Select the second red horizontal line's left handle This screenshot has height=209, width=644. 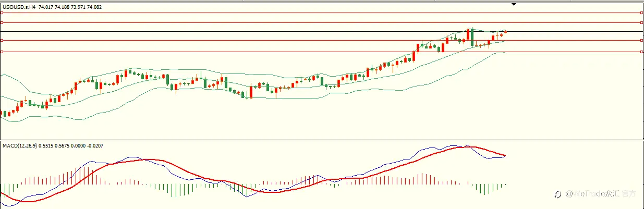[x=2, y=22]
